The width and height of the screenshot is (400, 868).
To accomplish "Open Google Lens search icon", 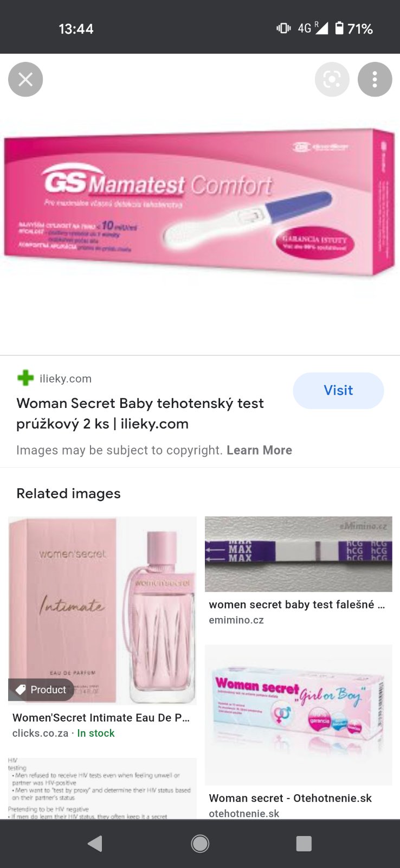I will [x=332, y=80].
